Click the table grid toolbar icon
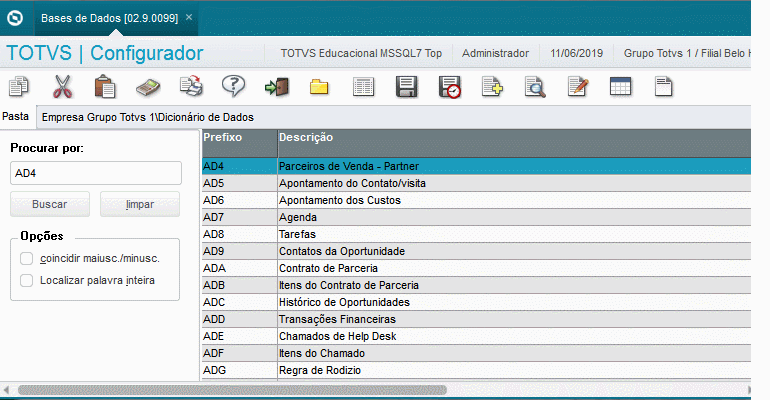 (620, 87)
